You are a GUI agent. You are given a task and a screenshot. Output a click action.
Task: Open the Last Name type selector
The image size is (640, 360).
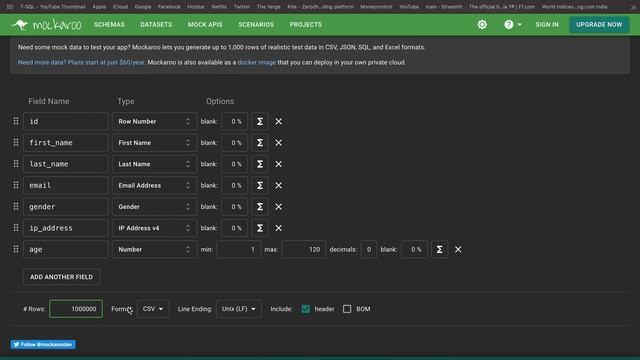[154, 164]
